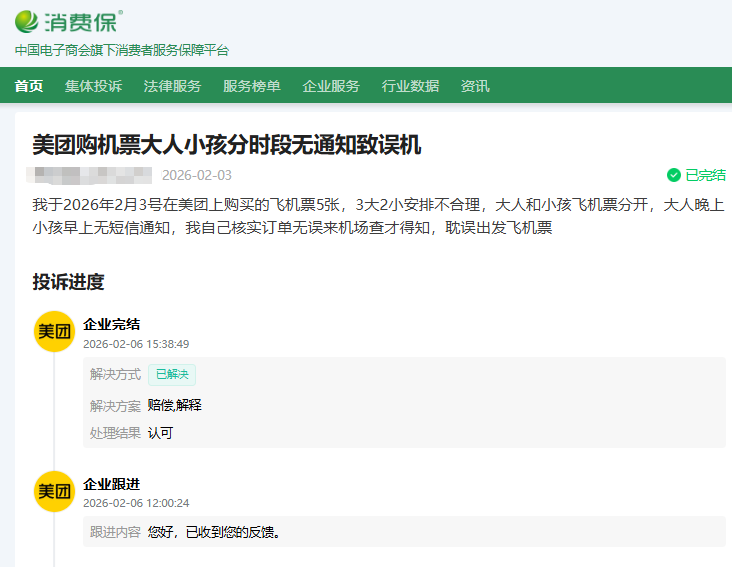Click the 企业跟进 step heading
This screenshot has width=732, height=567.
(111, 484)
